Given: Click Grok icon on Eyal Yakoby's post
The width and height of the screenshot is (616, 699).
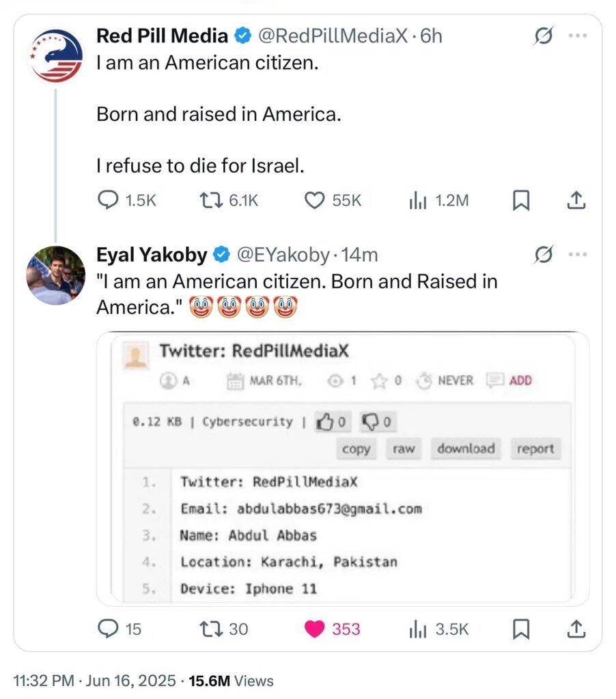Looking at the screenshot, I should coord(544,255).
